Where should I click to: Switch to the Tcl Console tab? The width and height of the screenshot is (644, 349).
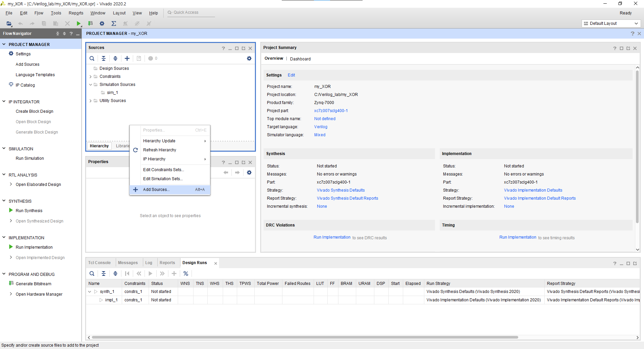point(99,263)
